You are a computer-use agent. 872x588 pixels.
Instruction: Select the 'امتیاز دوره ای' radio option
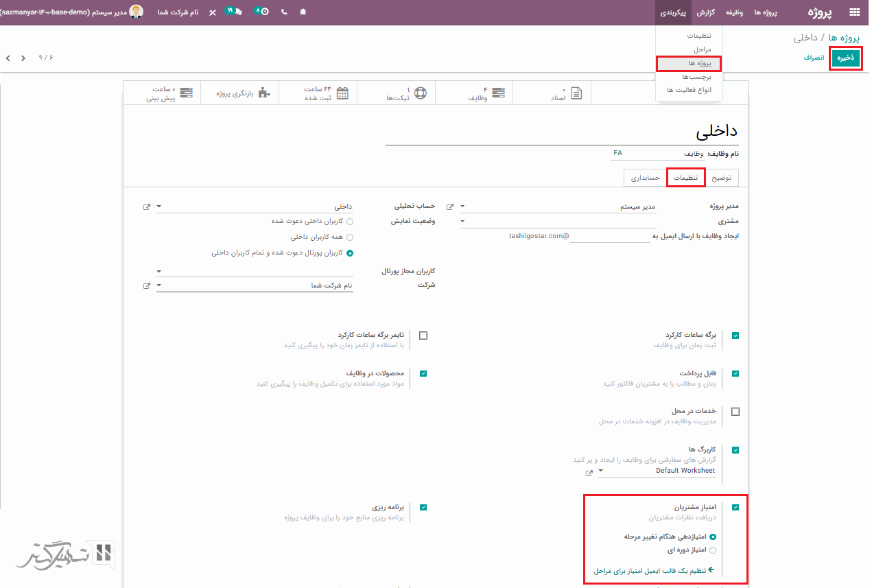tap(713, 550)
